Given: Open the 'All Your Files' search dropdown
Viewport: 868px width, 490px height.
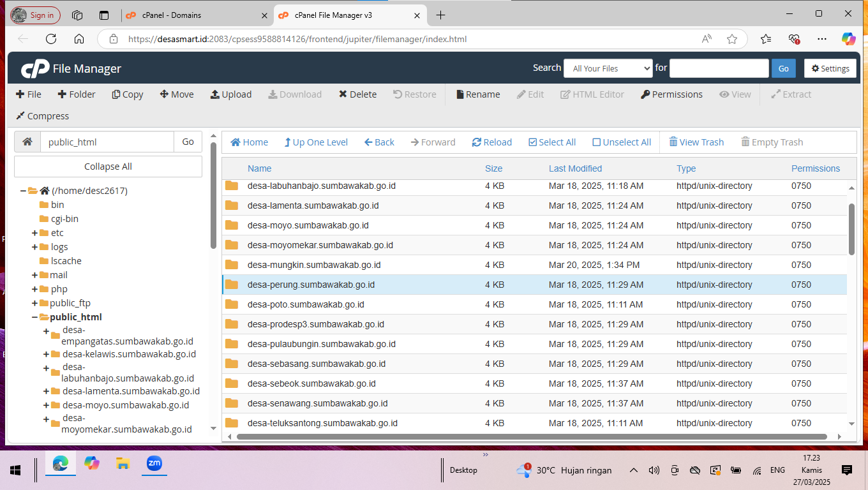Looking at the screenshot, I should pyautogui.click(x=608, y=68).
